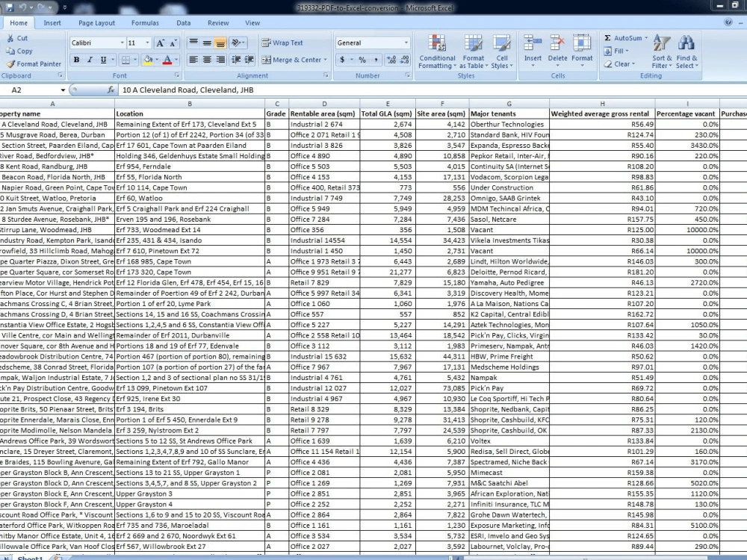Switch to the Home ribbon tab

pos(19,23)
